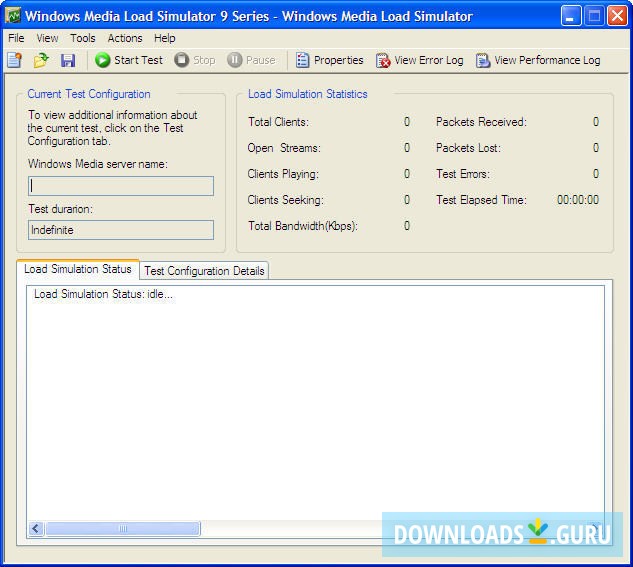Viewport: 633px width, 567px height.
Task: Open the Actions menu
Action: (125, 38)
